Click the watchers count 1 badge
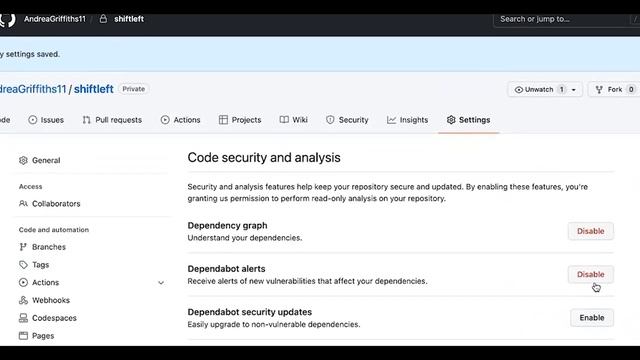 click(x=562, y=89)
